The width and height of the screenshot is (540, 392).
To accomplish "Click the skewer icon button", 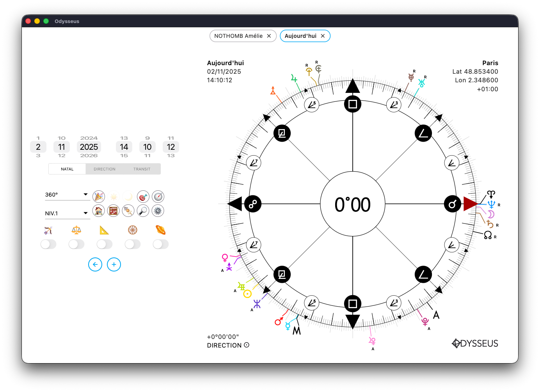I will (x=128, y=211).
